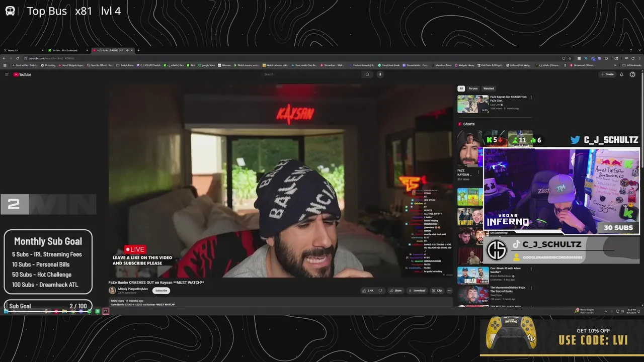Open the IRLhosting bookmark
The image size is (644, 362).
click(49, 65)
